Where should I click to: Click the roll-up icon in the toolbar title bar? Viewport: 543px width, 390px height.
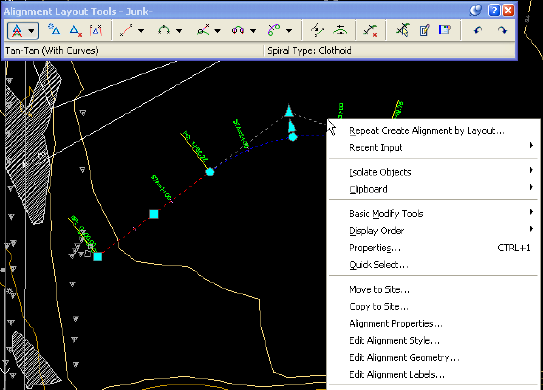476,10
